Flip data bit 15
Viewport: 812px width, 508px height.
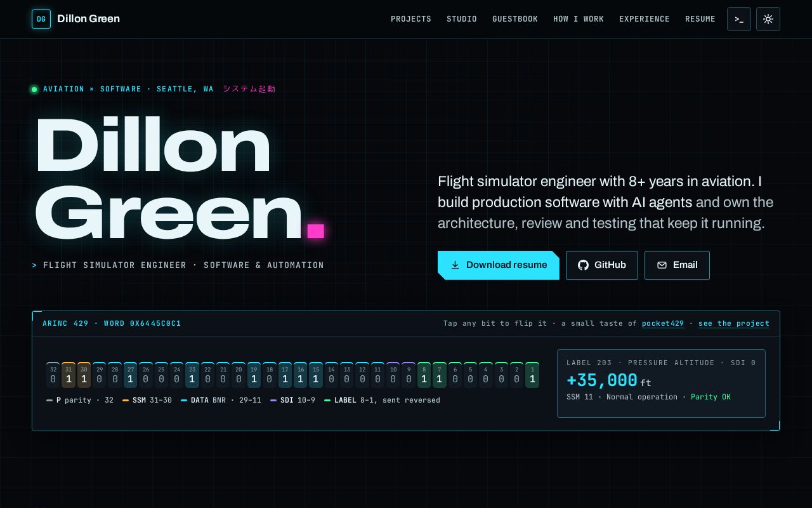(316, 375)
